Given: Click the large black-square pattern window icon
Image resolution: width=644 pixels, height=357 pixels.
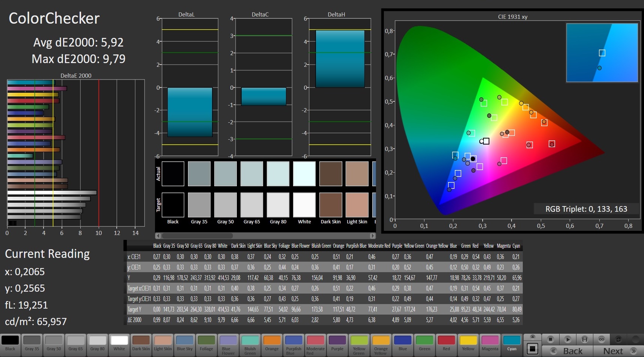Looking at the screenshot, I should pos(532,349).
